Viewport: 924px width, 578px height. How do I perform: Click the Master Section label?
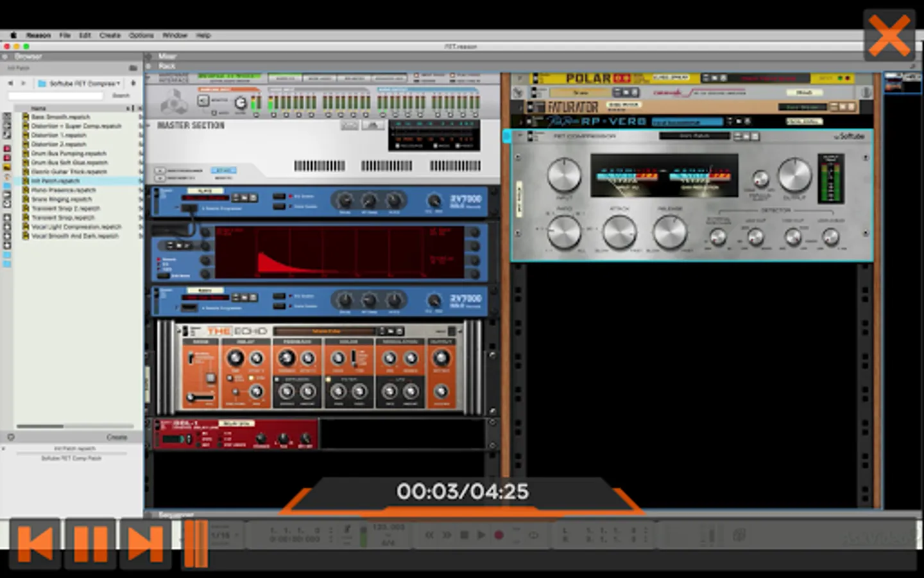[x=191, y=125]
